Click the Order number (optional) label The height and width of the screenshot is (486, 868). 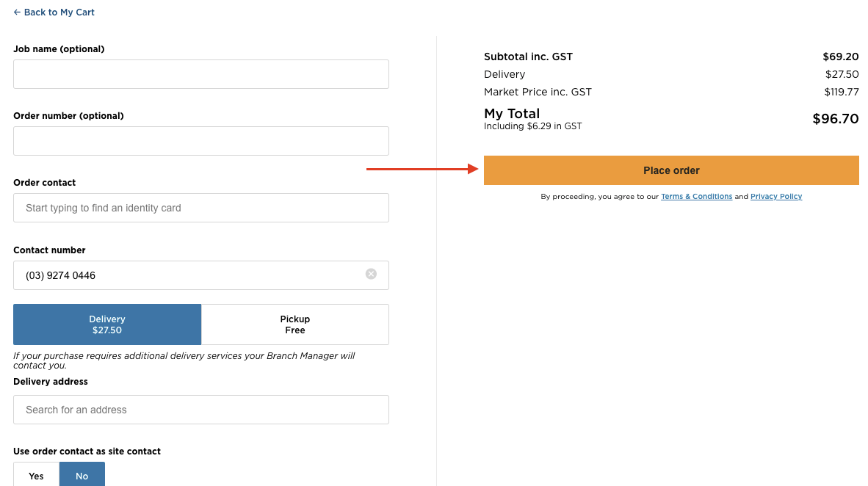click(x=68, y=116)
